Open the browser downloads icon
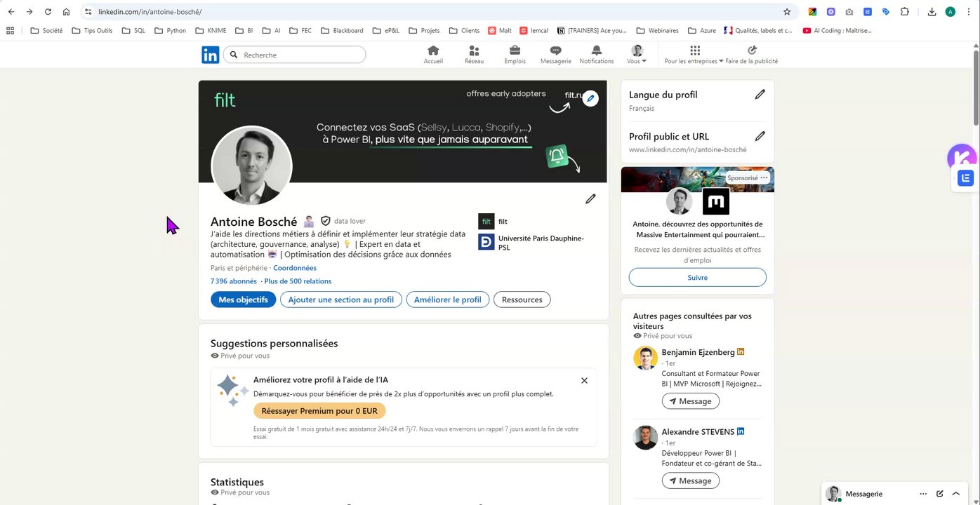 pos(932,12)
